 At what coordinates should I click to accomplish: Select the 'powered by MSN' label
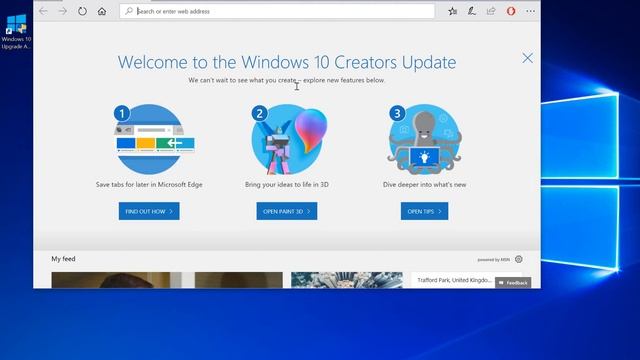493,260
